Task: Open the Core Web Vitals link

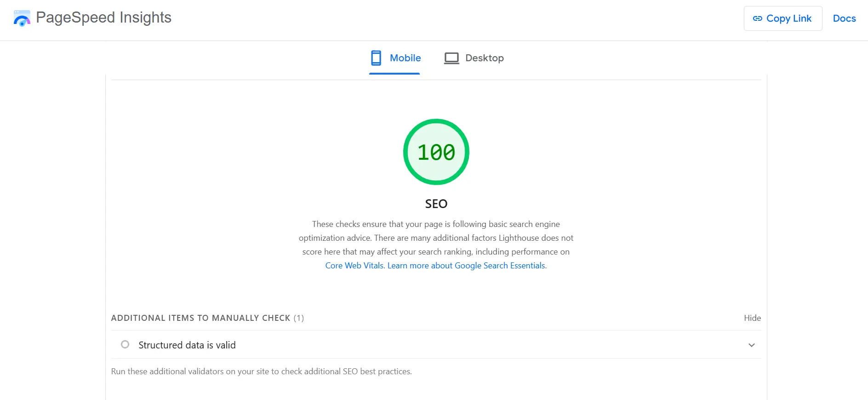Action: 354,266
